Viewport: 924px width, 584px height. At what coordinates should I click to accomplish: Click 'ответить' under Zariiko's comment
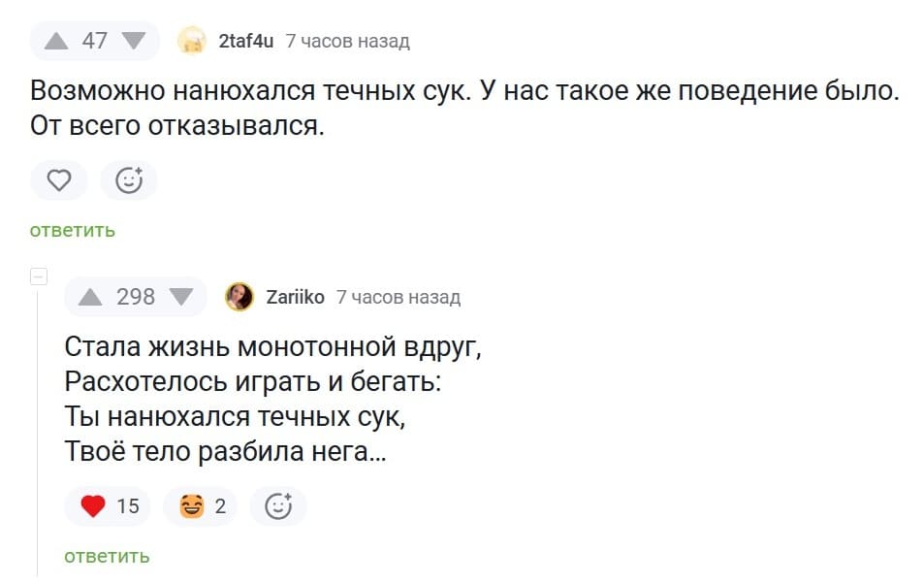coord(109,556)
